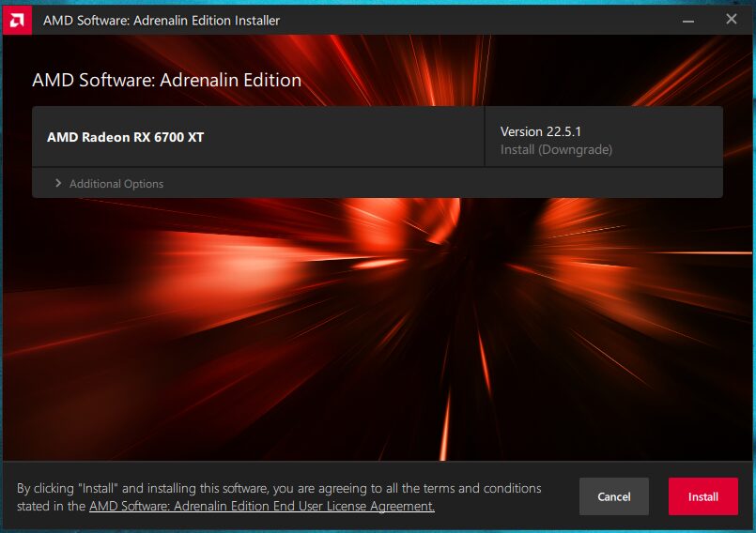Screen dimensions: 756x533
Task: Select the AMD Radeon RX 6700 XT row
Action: click(x=258, y=137)
